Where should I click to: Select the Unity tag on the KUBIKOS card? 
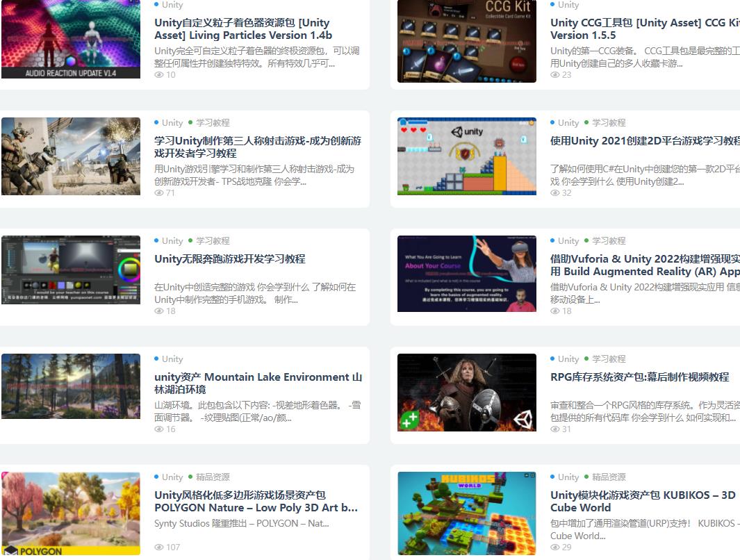coord(568,477)
